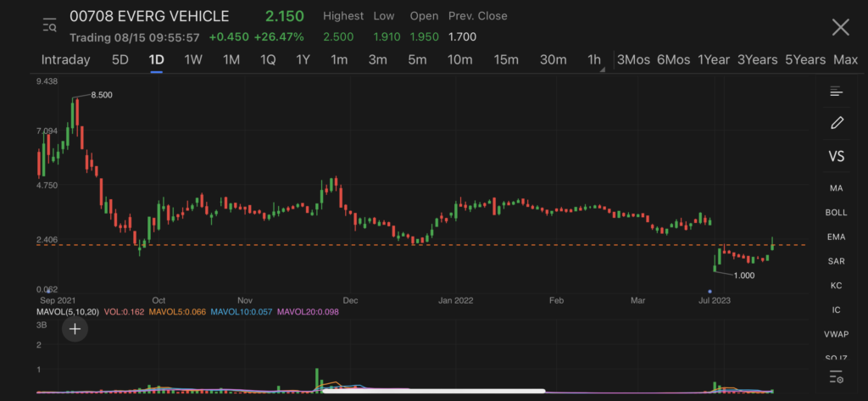The height and width of the screenshot is (401, 868).
Task: Select the 1W period tab
Action: [x=193, y=60]
